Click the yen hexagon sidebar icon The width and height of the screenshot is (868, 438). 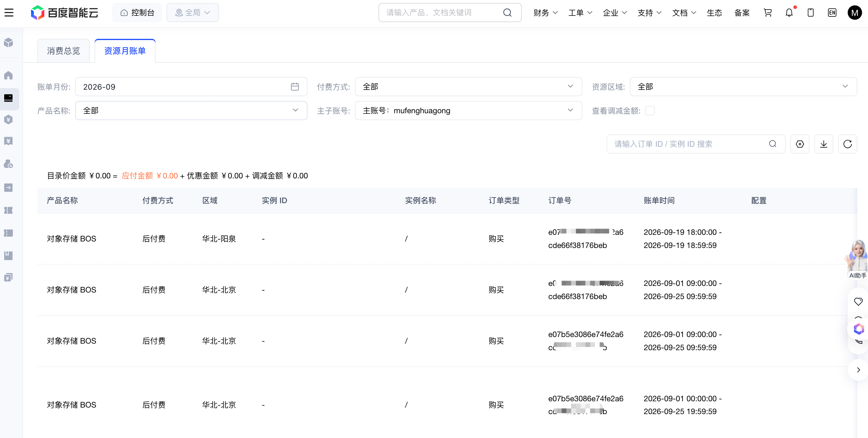(8, 120)
